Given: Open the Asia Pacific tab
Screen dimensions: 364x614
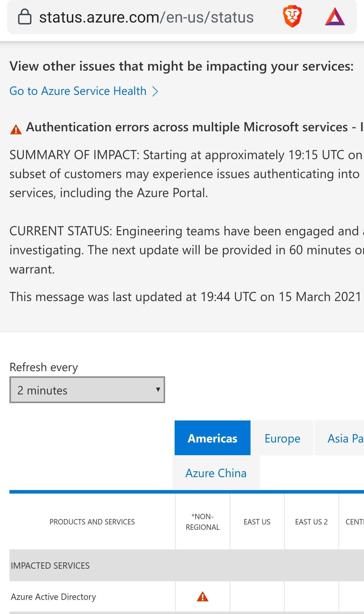Looking at the screenshot, I should [339, 438].
